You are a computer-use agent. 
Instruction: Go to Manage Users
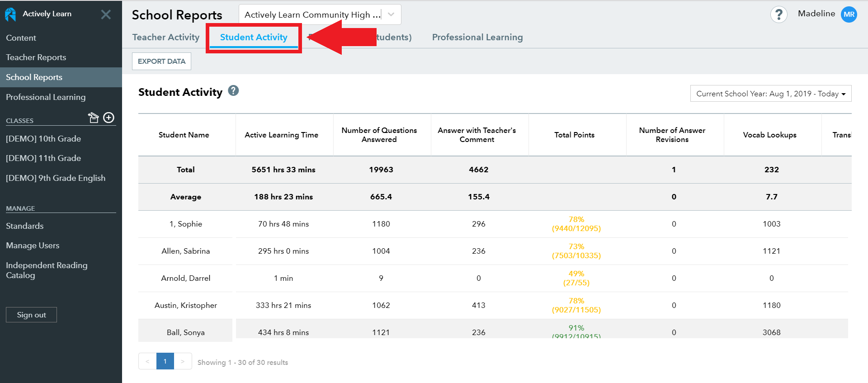click(x=33, y=246)
